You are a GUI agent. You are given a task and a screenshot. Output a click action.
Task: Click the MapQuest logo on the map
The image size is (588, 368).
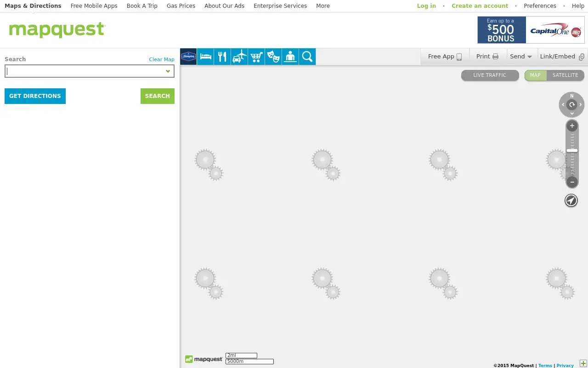click(x=204, y=359)
